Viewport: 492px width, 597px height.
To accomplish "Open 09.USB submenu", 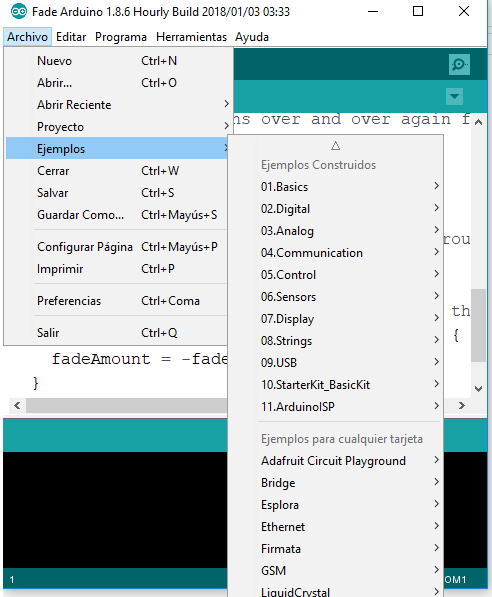I will pos(336,362).
